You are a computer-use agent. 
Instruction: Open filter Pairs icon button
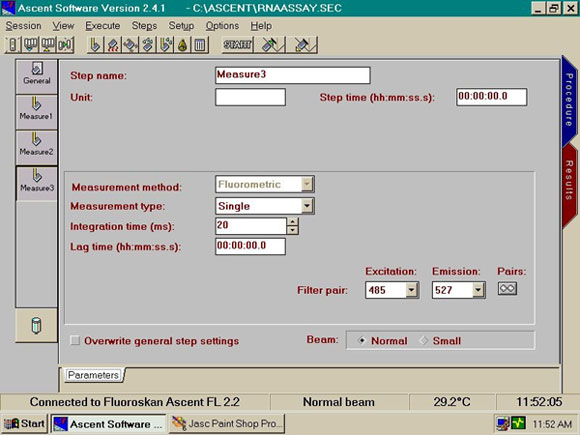tap(507, 289)
